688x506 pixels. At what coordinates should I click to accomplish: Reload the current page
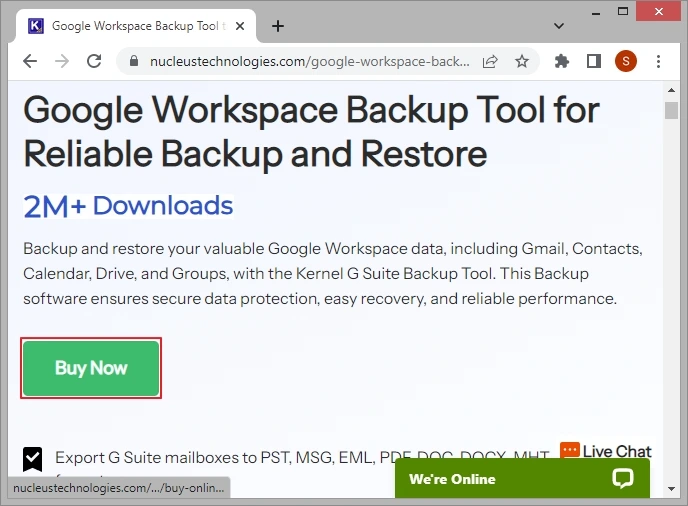pos(94,61)
